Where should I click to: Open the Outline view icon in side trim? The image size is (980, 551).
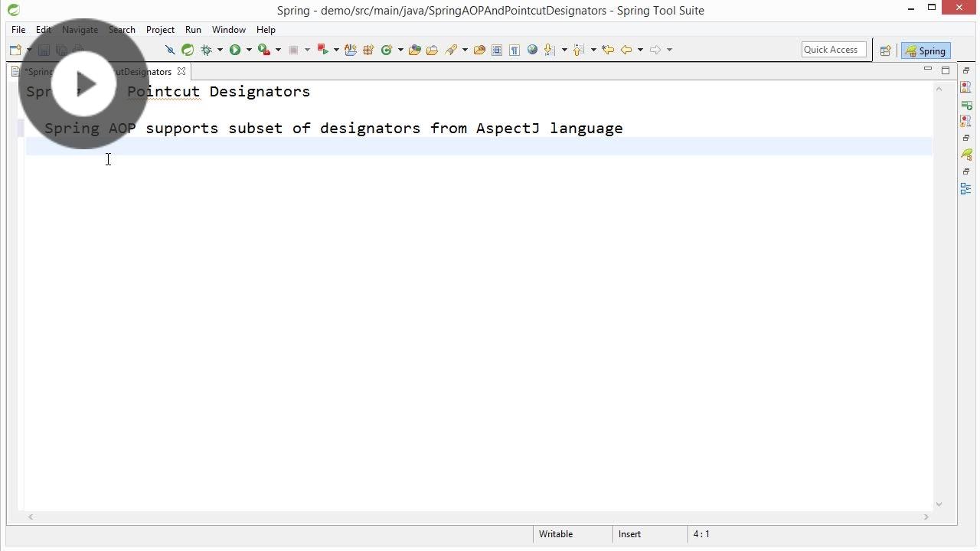[x=966, y=188]
